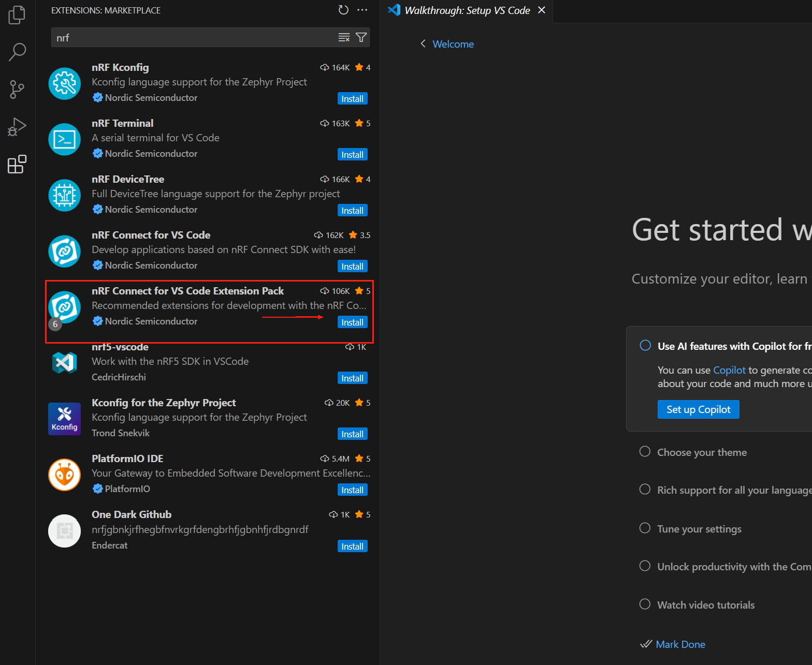Click the Set up Copilot button
This screenshot has height=665, width=812.
coord(699,409)
